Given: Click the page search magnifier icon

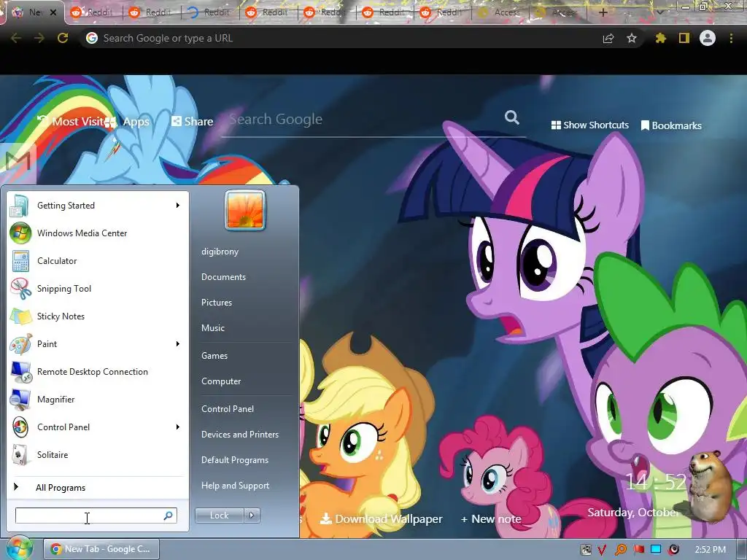Looking at the screenshot, I should pos(512,117).
